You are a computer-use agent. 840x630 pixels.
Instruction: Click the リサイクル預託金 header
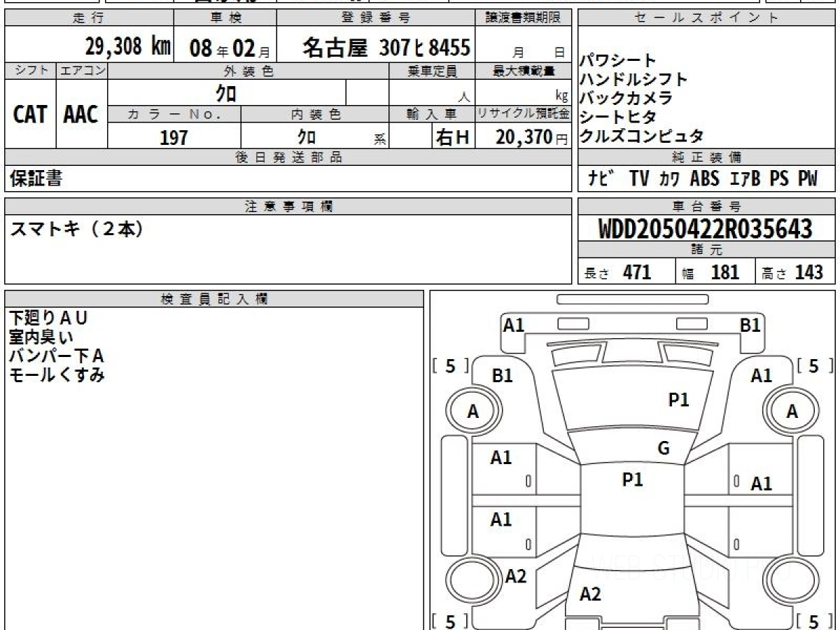524,114
